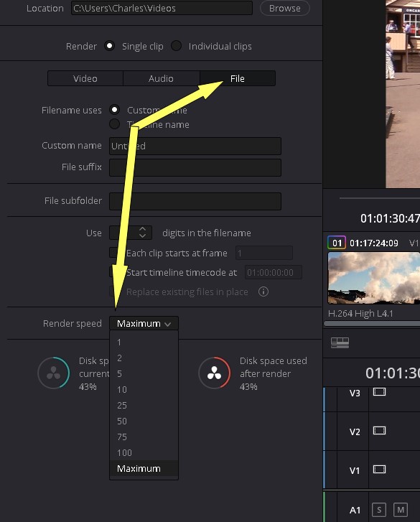
Task: Choose Maximum in render speed list
Action: (144, 468)
